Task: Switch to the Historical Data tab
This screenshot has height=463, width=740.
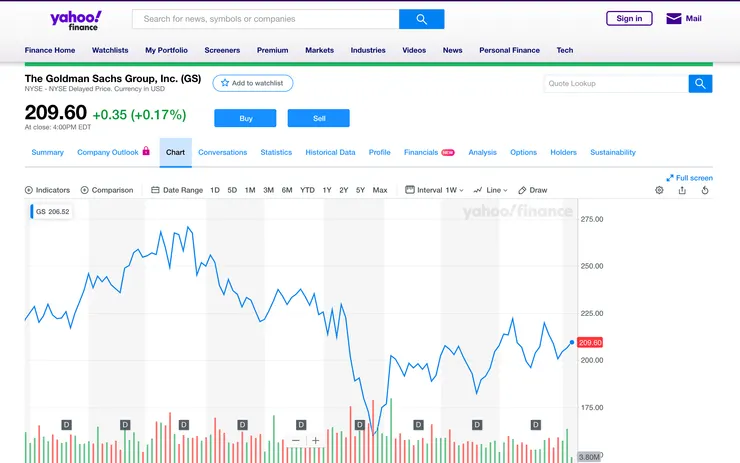Action: (x=330, y=153)
